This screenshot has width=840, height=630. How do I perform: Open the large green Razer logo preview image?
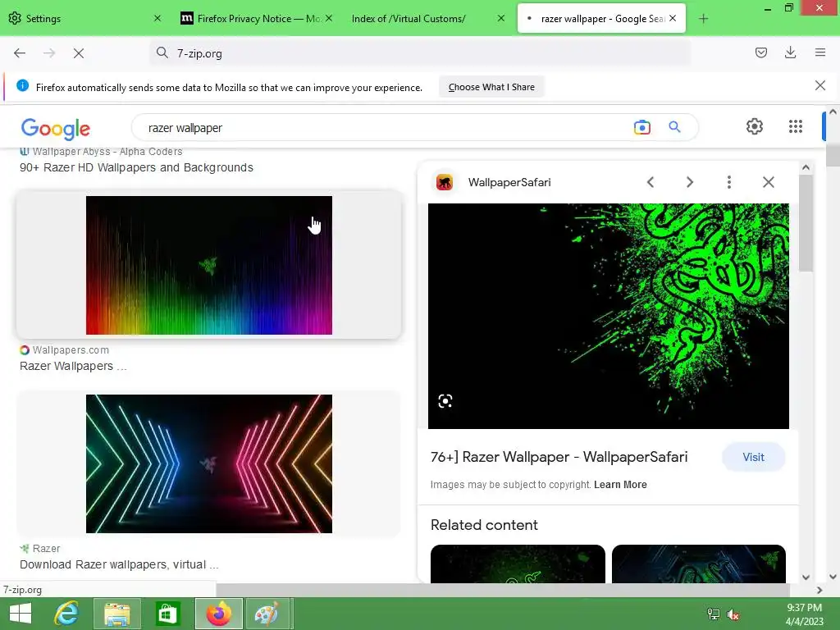(608, 316)
